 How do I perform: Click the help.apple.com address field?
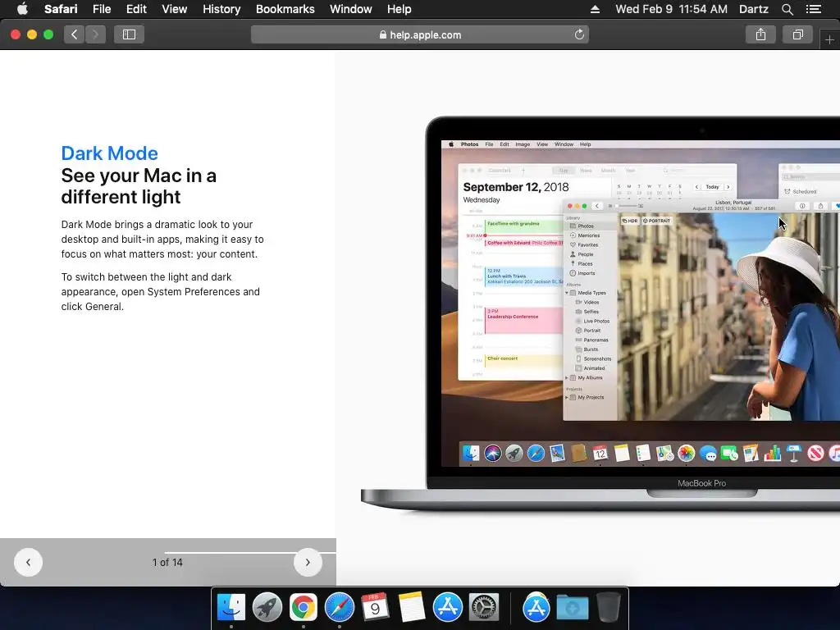coord(420,34)
